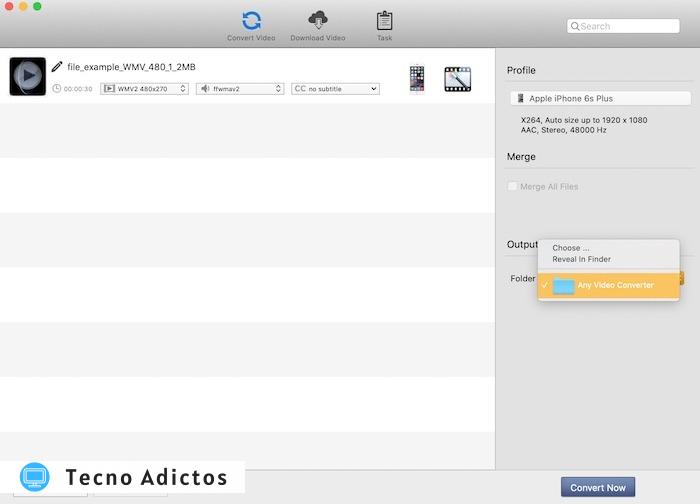The image size is (700, 504).
Task: Open the video edit clapperboard icon
Action: [x=457, y=79]
